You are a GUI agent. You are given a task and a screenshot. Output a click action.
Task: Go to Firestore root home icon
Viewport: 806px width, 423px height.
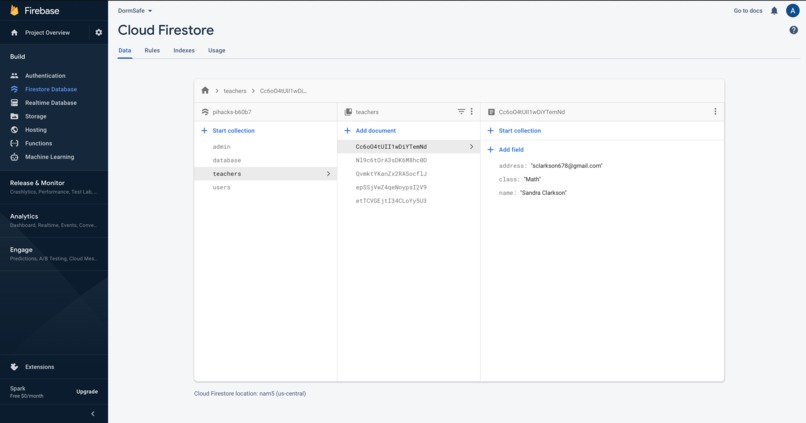(205, 90)
